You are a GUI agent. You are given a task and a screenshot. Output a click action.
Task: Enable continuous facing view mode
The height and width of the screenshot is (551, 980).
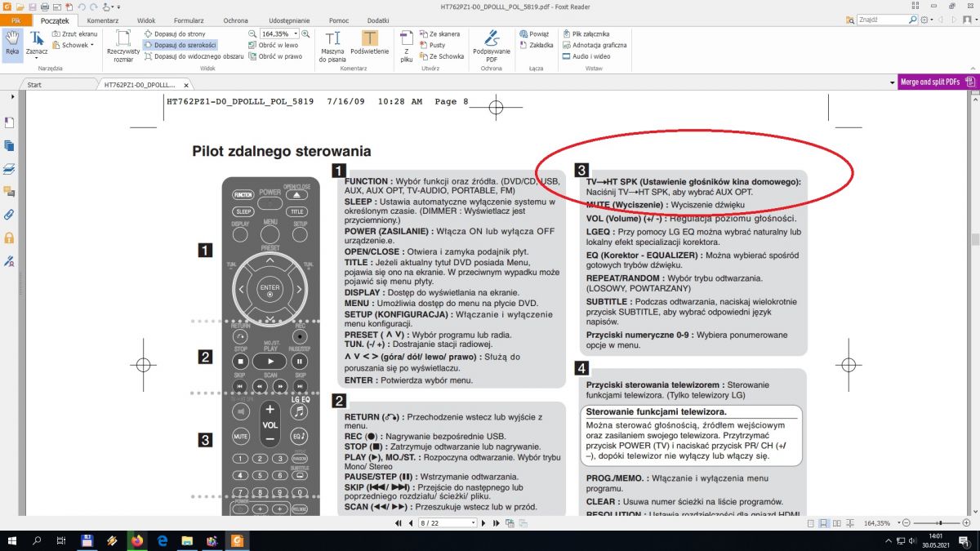[849, 522]
